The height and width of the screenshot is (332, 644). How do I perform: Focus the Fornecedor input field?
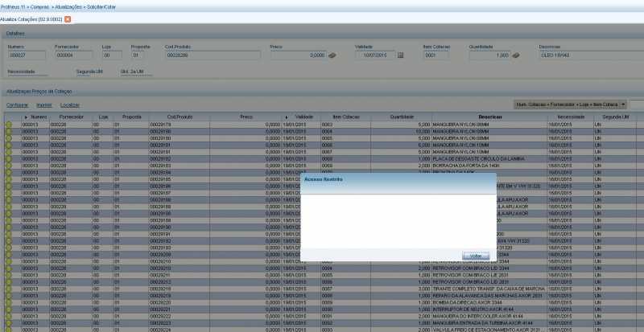coord(73,55)
